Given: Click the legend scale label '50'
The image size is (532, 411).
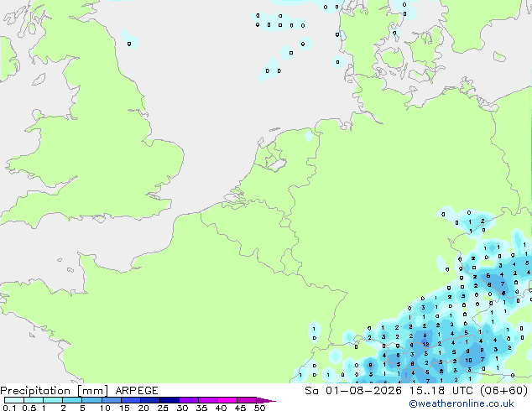Looking at the screenshot, I should click(x=260, y=408).
